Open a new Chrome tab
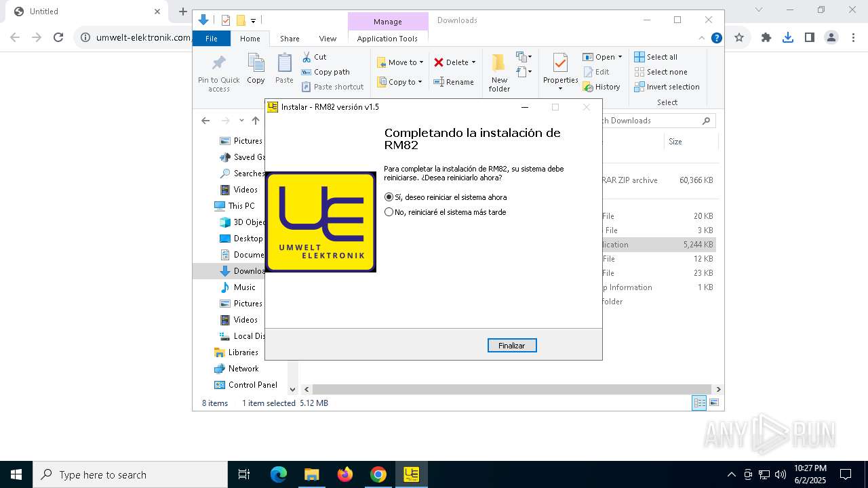The height and width of the screenshot is (488, 868). pyautogui.click(x=182, y=12)
